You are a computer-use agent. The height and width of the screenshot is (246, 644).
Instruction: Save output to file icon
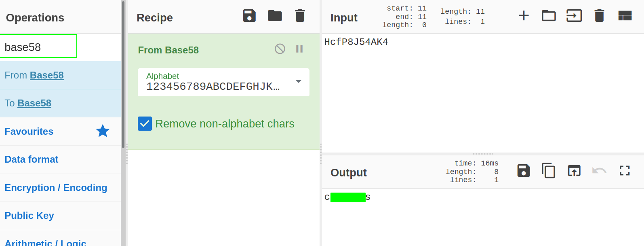tap(524, 171)
